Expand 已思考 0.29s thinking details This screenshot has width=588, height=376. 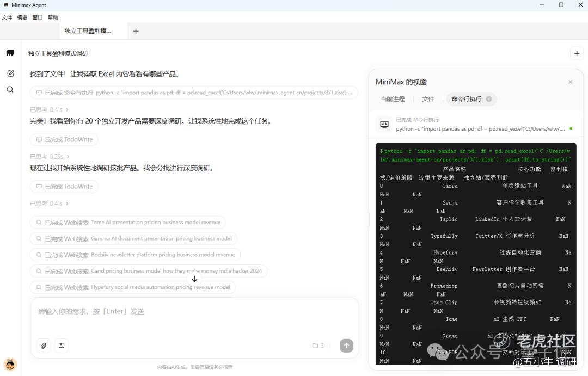(50, 156)
